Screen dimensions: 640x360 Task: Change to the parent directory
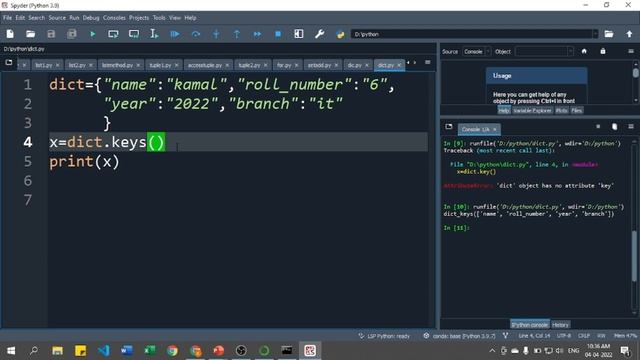629,34
